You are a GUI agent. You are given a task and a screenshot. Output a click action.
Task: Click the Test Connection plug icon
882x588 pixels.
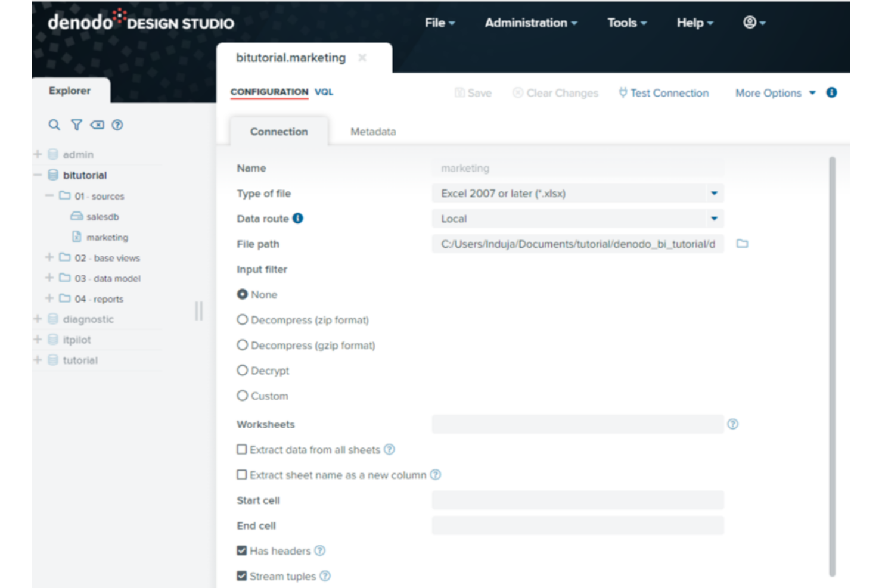point(623,92)
